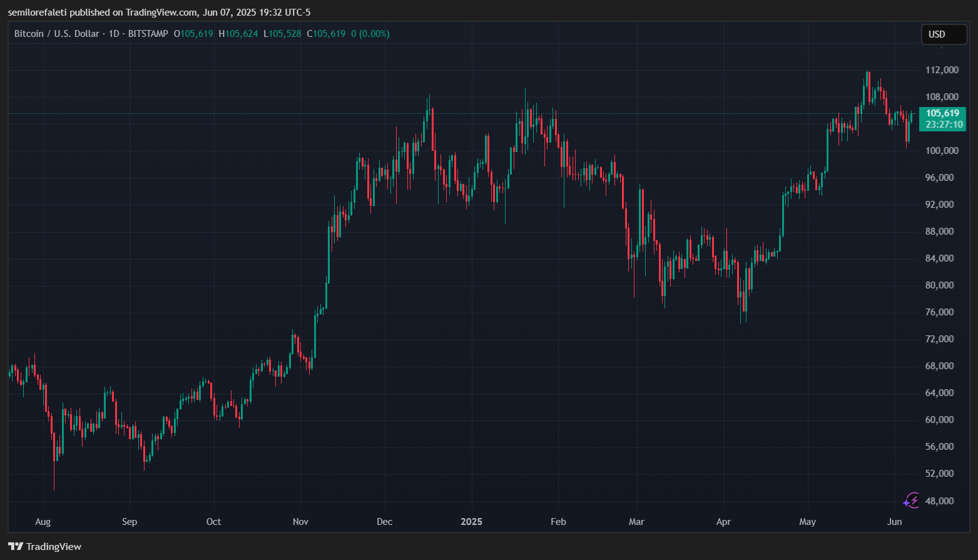Click the 100,000 price axis label

point(942,150)
